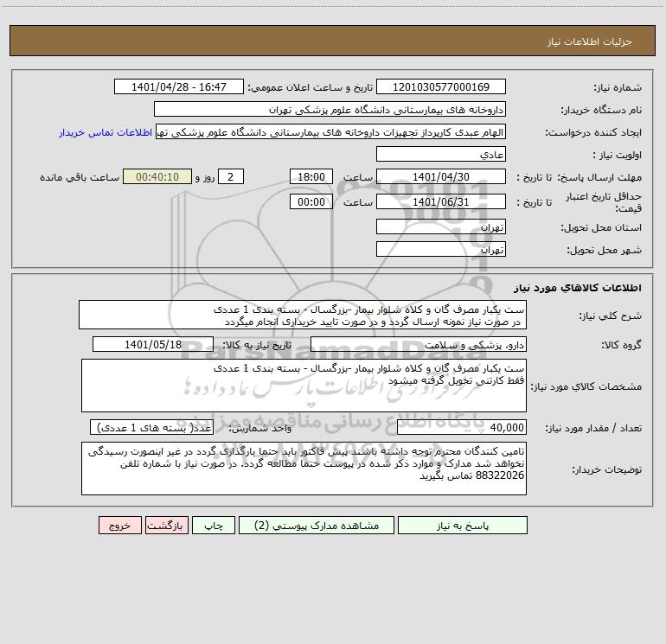Click the deadline hour field 18:00
The height and width of the screenshot is (644, 666).
pos(311,176)
